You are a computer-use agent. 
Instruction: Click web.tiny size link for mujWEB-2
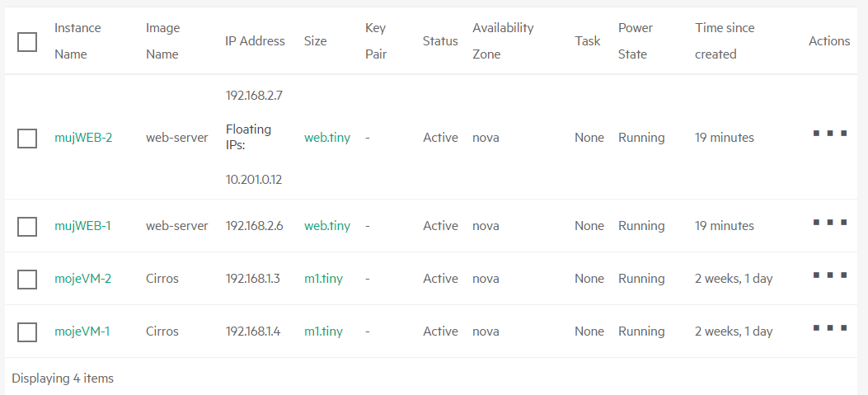327,138
